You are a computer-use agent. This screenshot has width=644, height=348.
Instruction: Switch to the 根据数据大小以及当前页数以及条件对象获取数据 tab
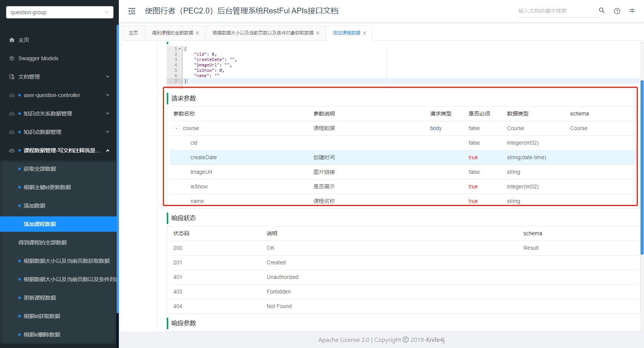[263, 33]
